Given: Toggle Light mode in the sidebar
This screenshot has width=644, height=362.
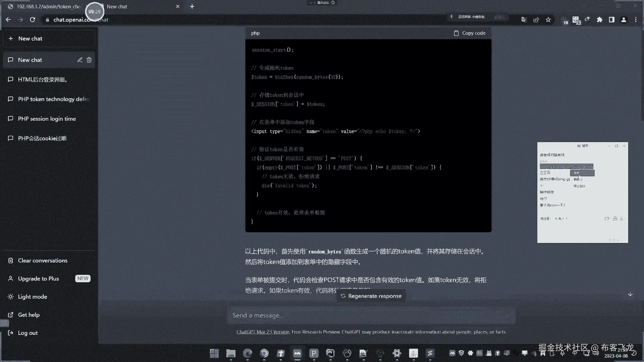Looking at the screenshot, I should (32, 297).
